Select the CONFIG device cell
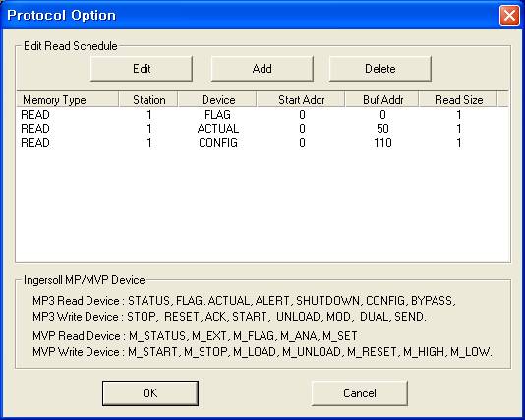 [218, 143]
